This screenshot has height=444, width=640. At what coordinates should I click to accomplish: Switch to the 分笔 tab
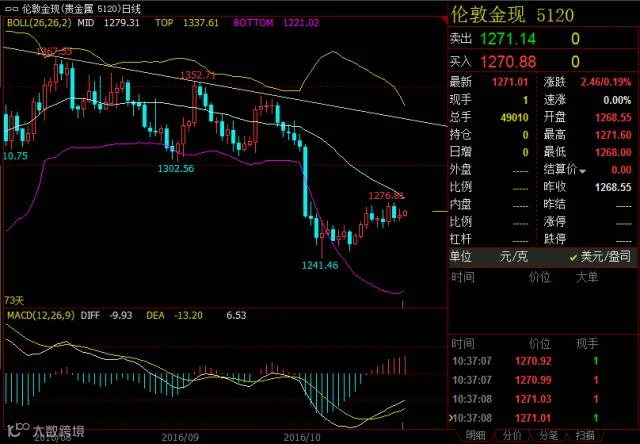pyautogui.click(x=547, y=436)
